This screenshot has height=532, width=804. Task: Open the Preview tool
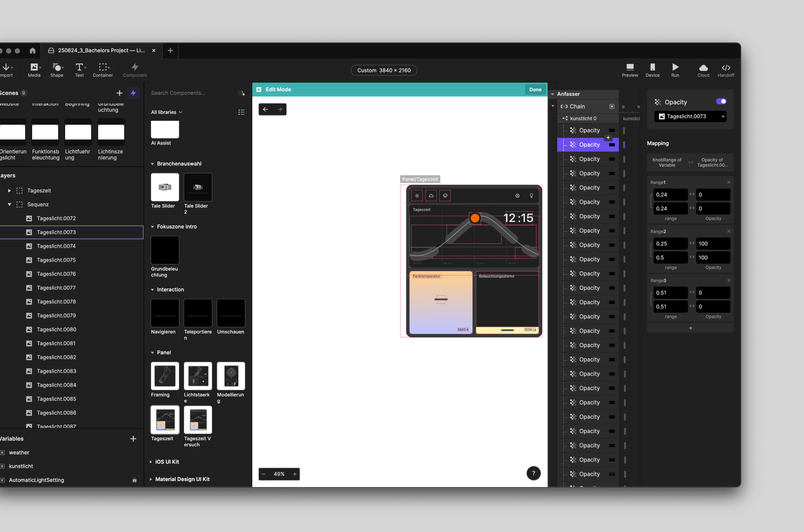[630, 67]
